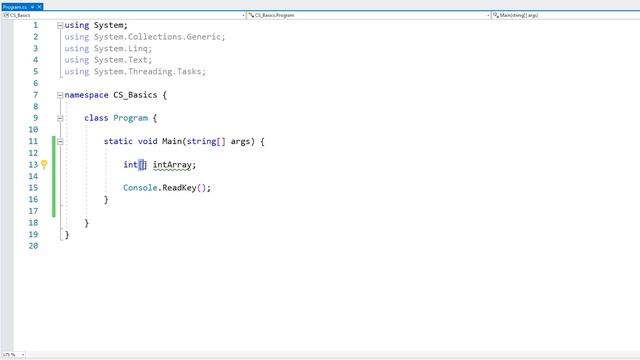Open the Main(string[] args) member dropdown
This screenshot has height=360, width=640.
pyautogui.click(x=565, y=15)
